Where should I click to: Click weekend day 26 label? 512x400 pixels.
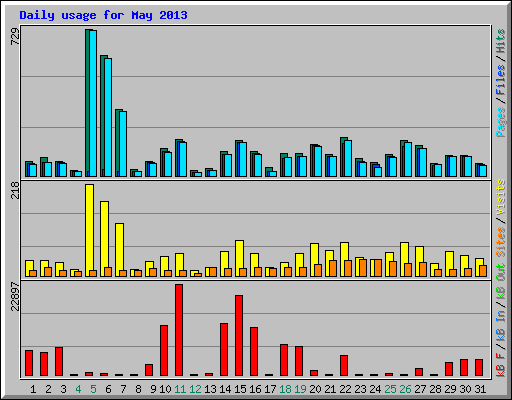(x=405, y=389)
